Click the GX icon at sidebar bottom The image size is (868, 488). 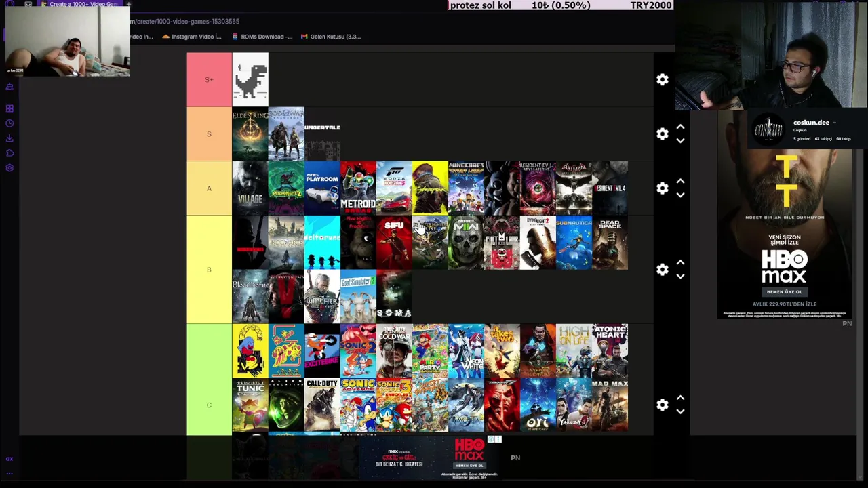(9, 459)
